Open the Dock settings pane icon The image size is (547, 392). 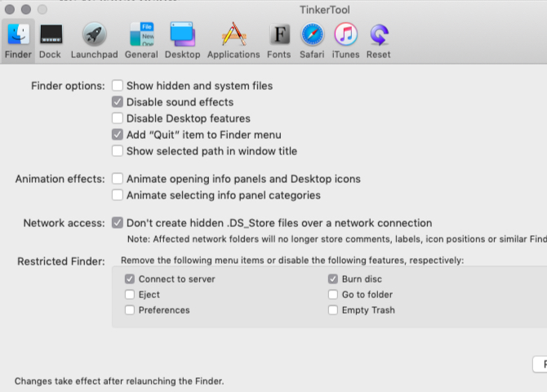pos(50,35)
